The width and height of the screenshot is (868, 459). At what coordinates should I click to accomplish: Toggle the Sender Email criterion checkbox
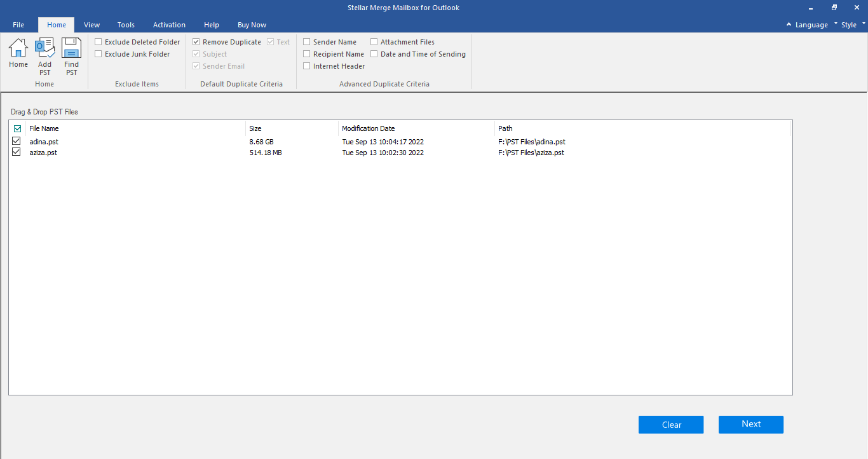[196, 66]
